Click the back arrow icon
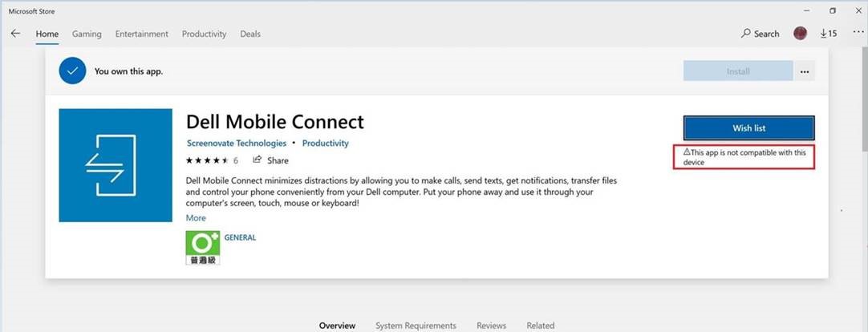This screenshot has height=332, width=868. pyautogui.click(x=15, y=34)
